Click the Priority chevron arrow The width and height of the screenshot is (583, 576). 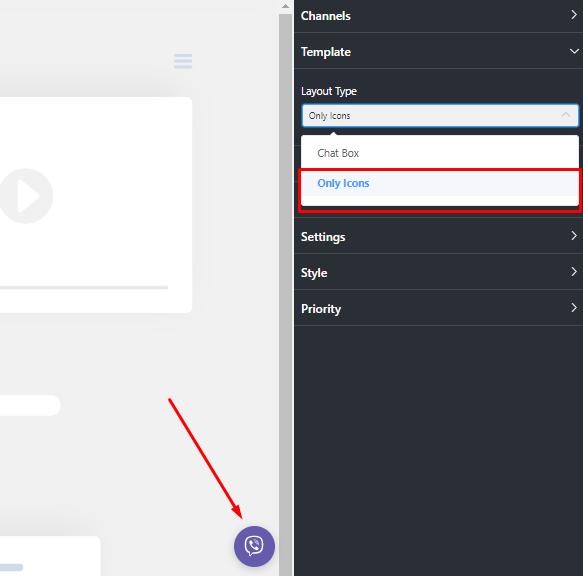tap(574, 308)
